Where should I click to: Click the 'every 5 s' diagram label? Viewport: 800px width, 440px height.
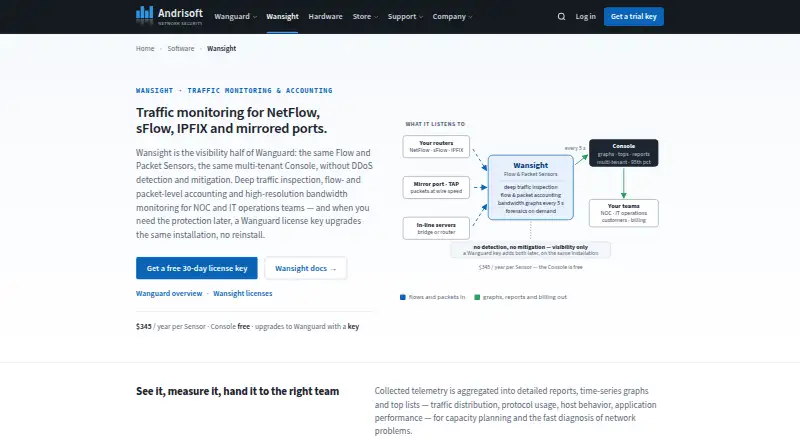[x=575, y=148]
